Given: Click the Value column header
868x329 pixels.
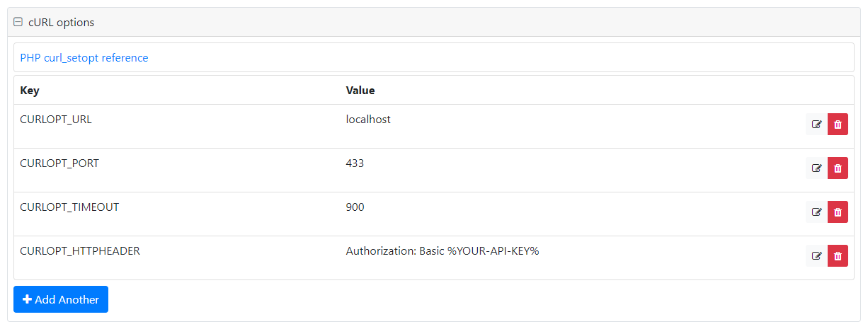Looking at the screenshot, I should (360, 91).
